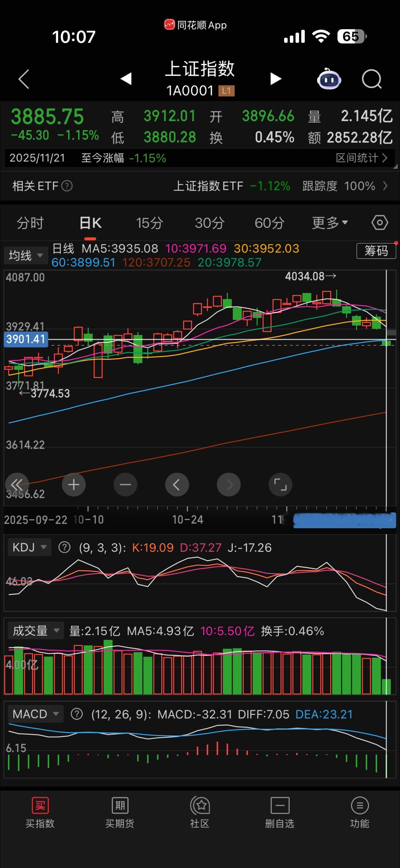Image resolution: width=400 pixels, height=868 pixels.
Task: Tap the ETF help question mark
Action: [x=67, y=186]
